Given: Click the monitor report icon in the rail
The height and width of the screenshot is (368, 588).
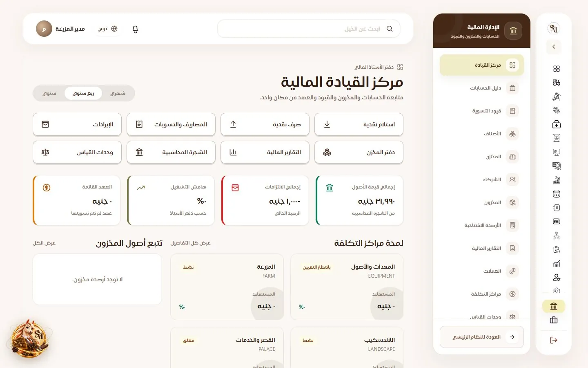Looking at the screenshot, I should [556, 152].
